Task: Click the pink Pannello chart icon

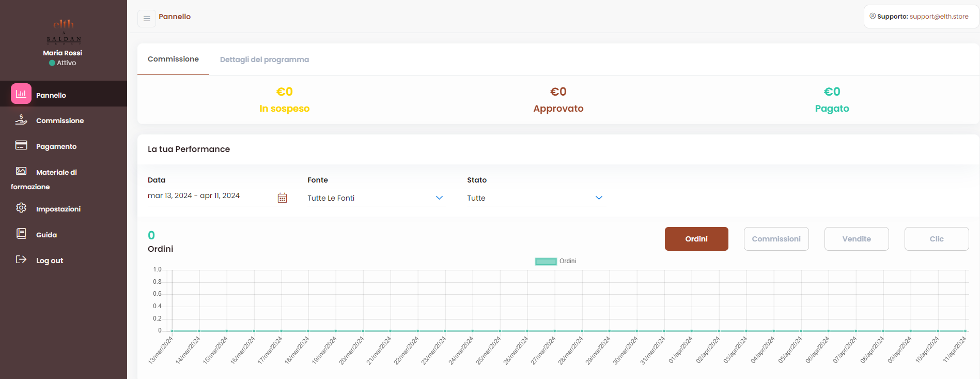Action: tap(21, 94)
